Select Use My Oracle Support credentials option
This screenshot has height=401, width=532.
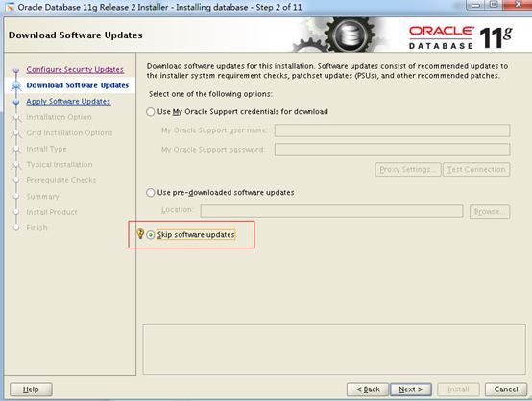[x=151, y=112]
